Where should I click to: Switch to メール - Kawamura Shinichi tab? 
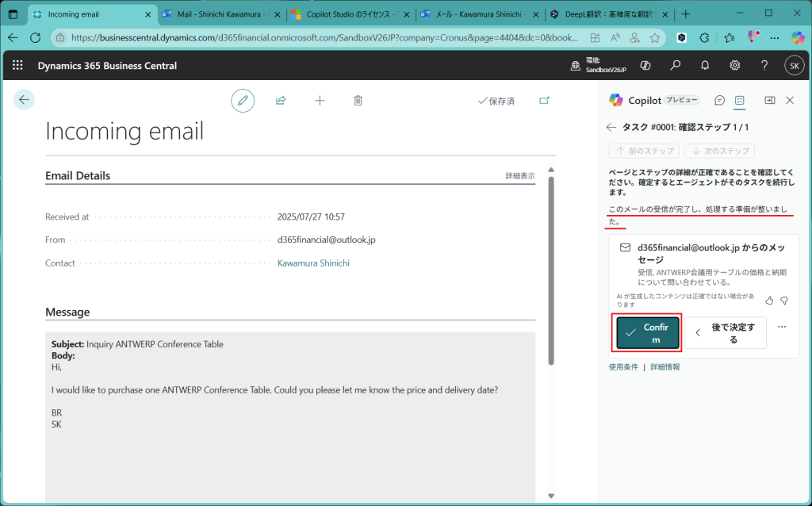click(x=480, y=14)
